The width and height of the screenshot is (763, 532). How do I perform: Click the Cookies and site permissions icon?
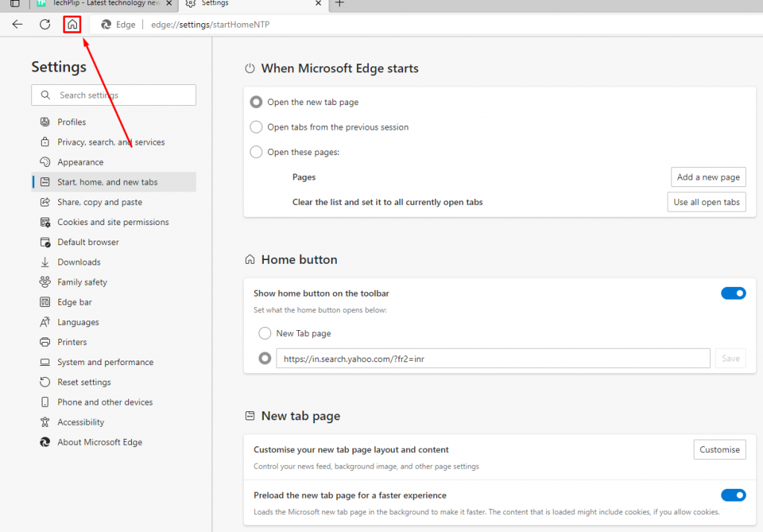[45, 222]
